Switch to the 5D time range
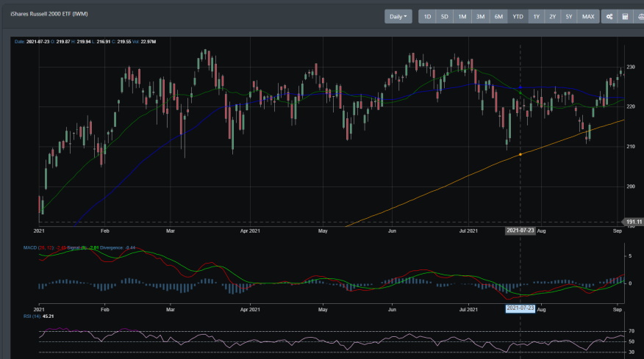The image size is (644, 359). (444, 16)
